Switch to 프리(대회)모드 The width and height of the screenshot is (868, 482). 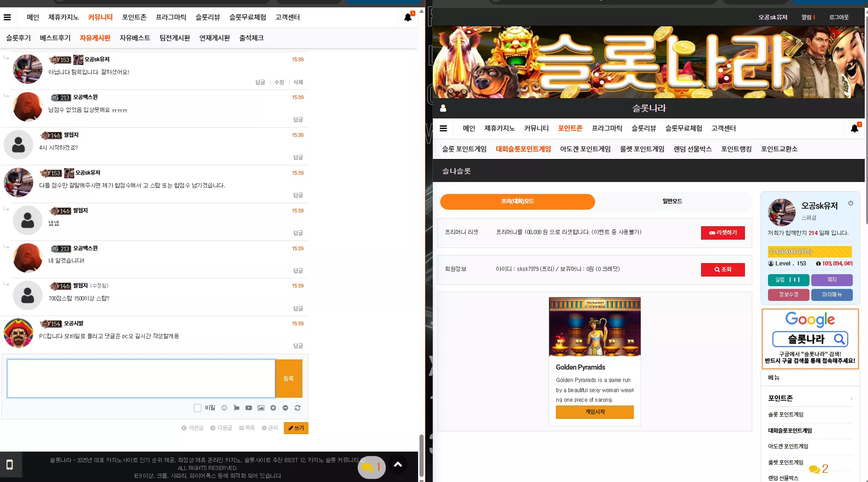pyautogui.click(x=518, y=202)
